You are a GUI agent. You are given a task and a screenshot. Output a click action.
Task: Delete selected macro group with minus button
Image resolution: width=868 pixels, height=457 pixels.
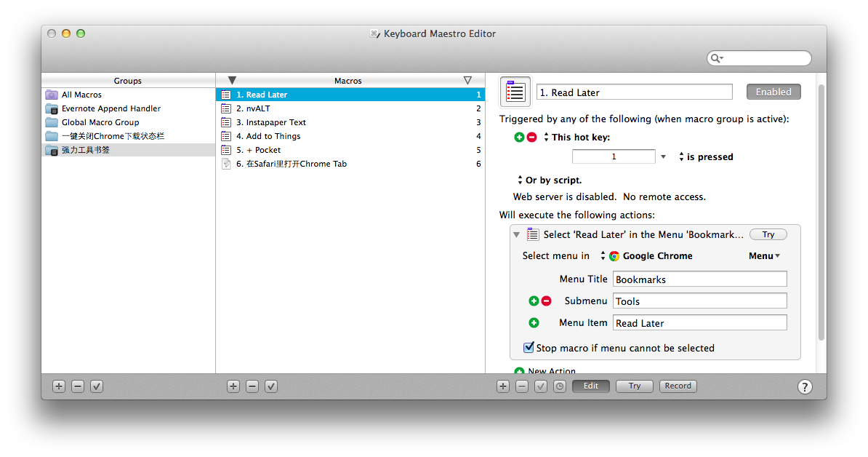78,386
